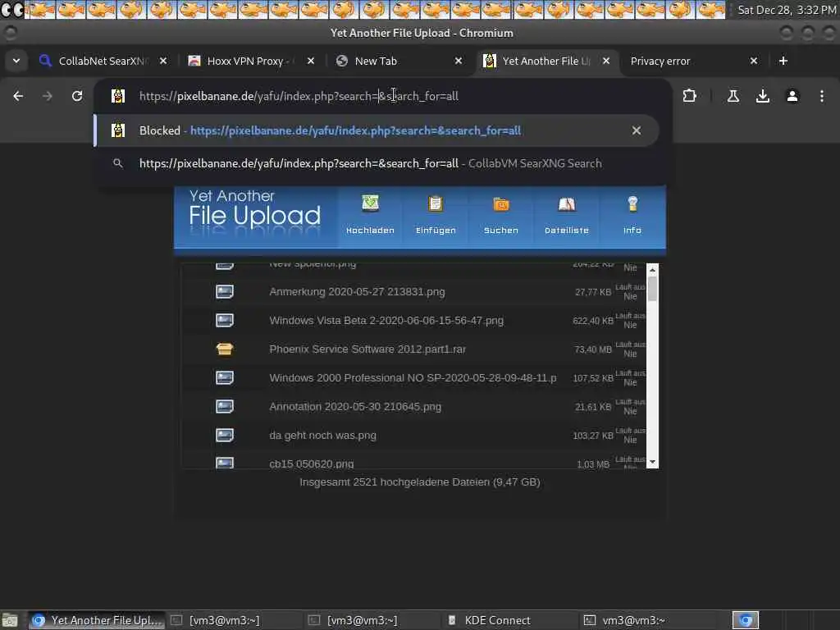This screenshot has width=840, height=630.
Task: Click the file list scrollbar thumb
Action: point(652,290)
